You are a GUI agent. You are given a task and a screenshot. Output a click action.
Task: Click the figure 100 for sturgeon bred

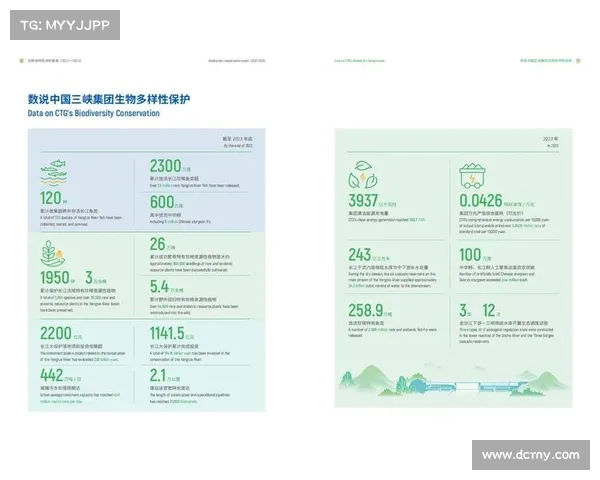[x=470, y=255]
